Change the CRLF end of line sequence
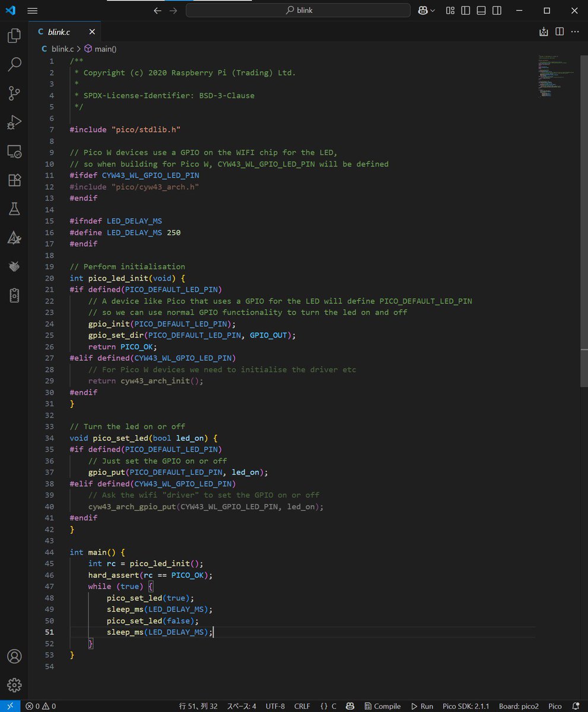 (x=302, y=706)
